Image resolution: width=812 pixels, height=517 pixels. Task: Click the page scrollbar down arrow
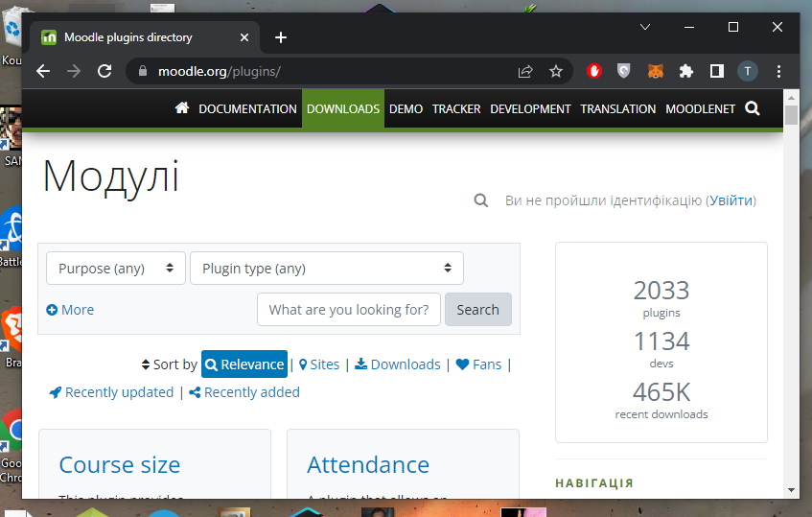click(x=791, y=489)
